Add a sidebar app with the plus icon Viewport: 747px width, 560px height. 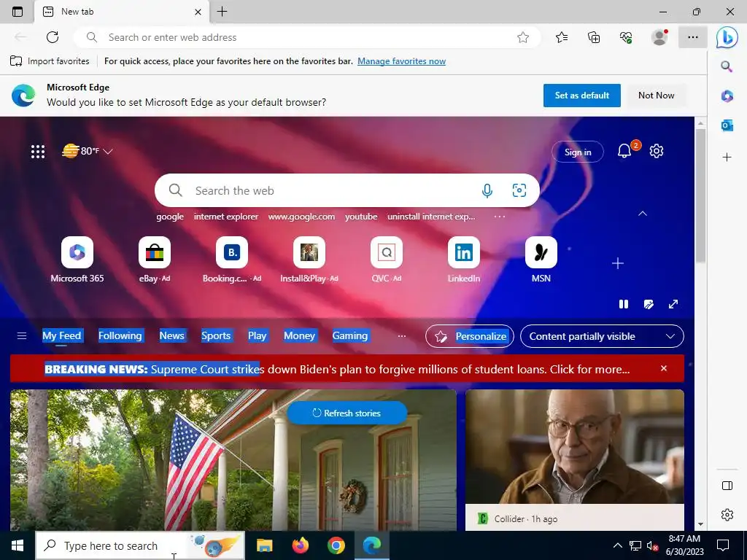727,157
